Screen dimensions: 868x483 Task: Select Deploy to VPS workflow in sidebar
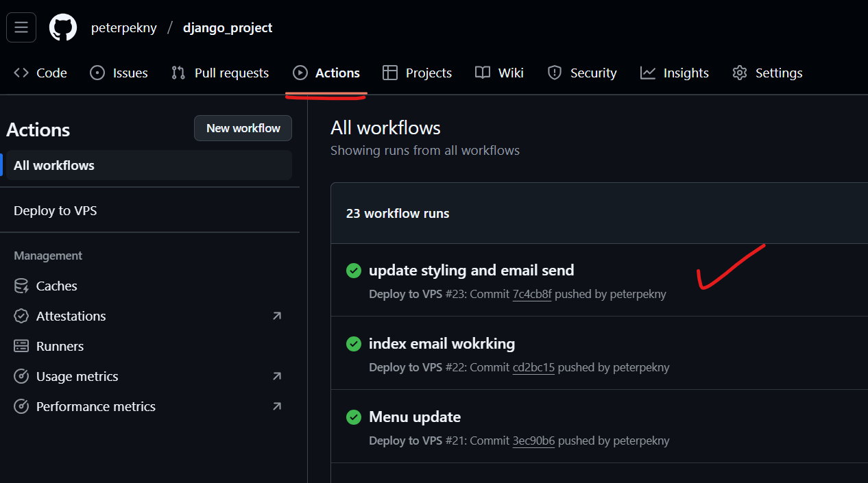pos(56,211)
